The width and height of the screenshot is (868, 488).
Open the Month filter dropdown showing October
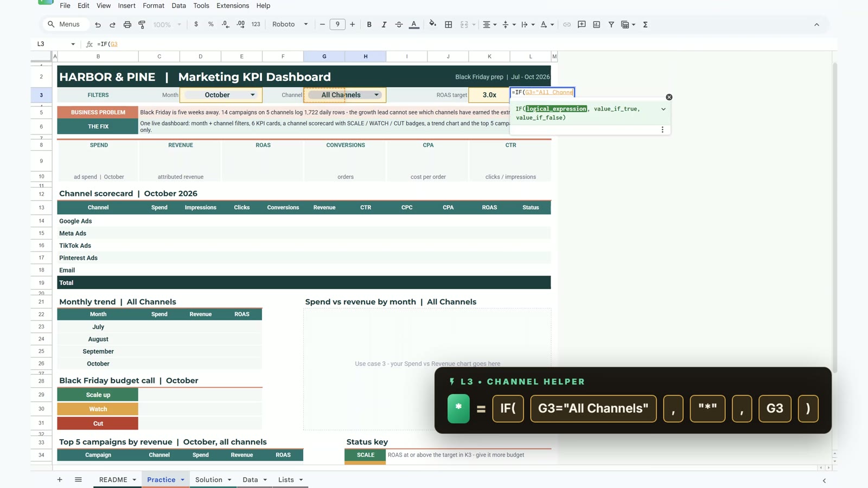click(x=221, y=95)
